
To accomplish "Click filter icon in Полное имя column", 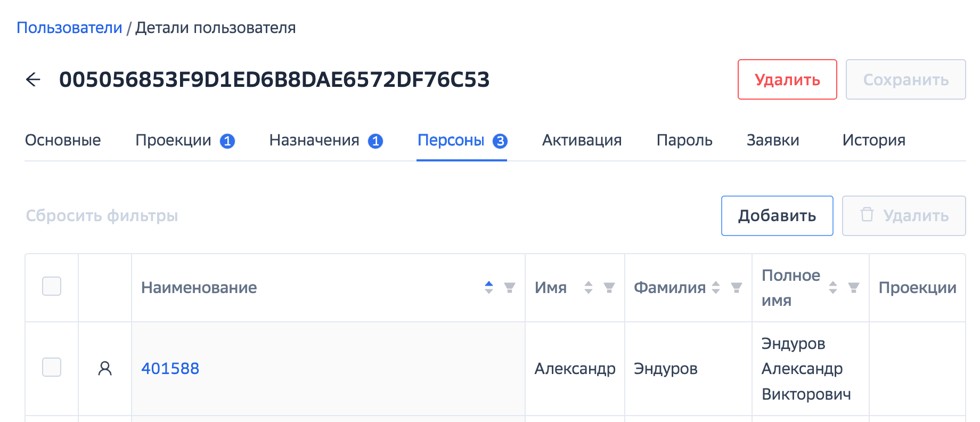I will [x=854, y=288].
